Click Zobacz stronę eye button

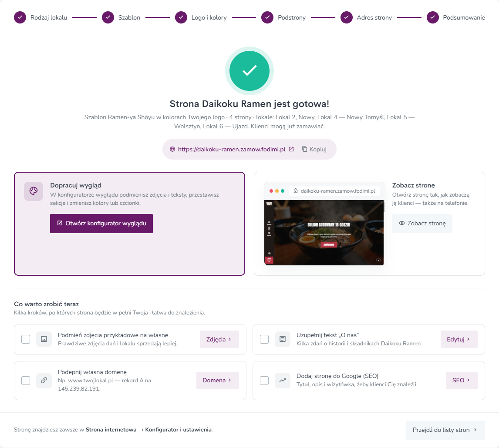422,224
